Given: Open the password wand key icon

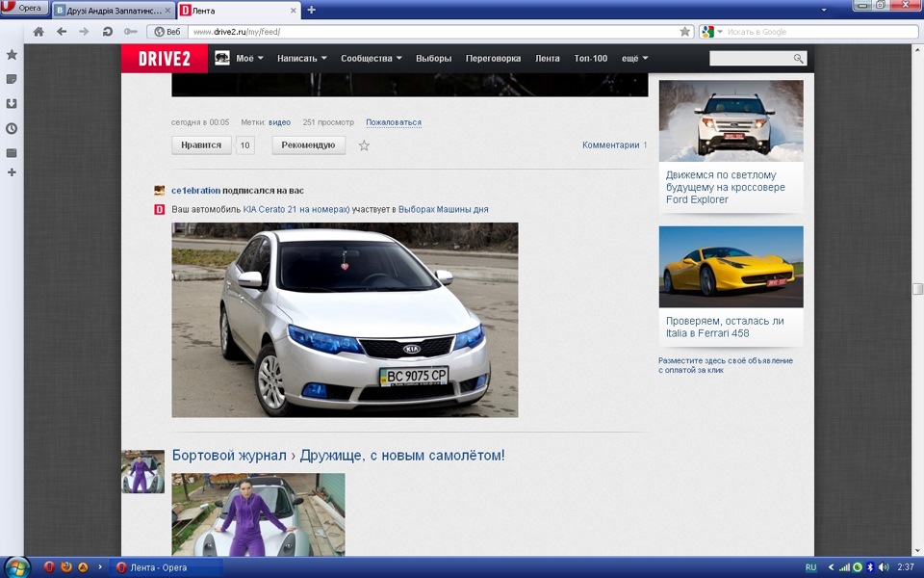Looking at the screenshot, I should pos(130,32).
